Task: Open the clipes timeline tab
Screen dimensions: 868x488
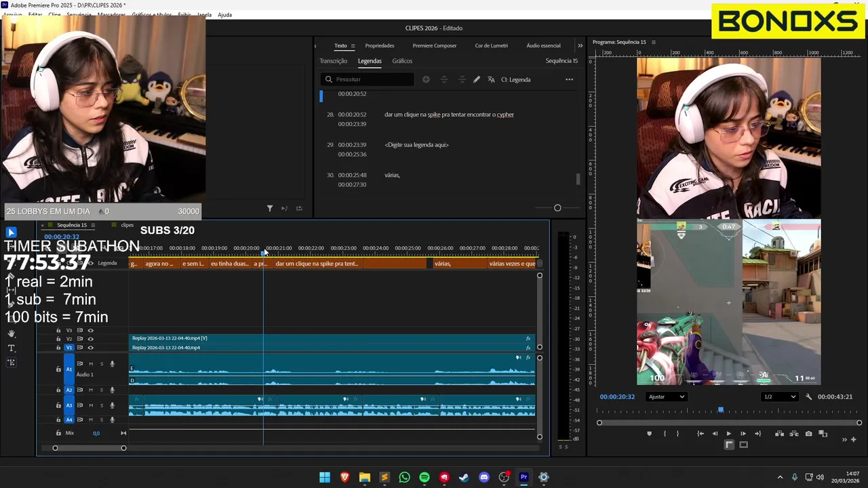Action: click(127, 225)
